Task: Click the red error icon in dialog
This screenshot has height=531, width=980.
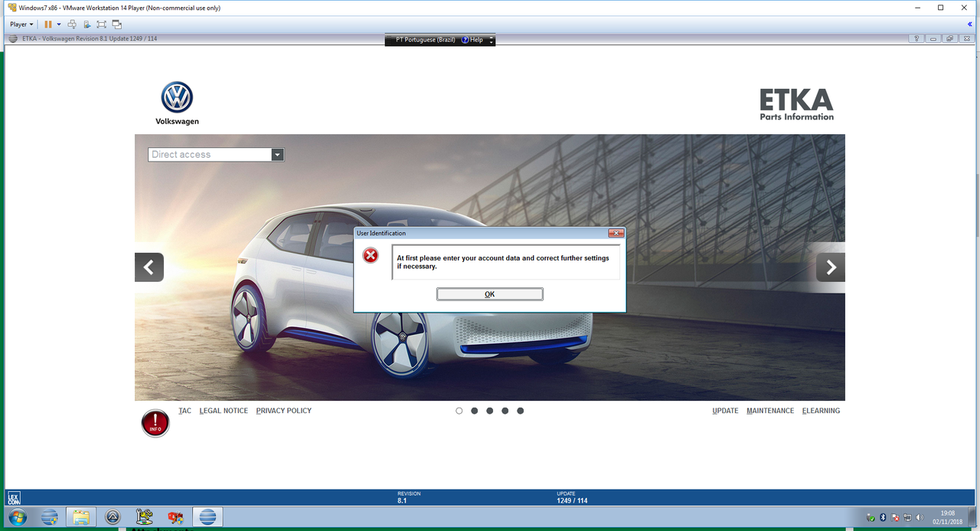Action: pyautogui.click(x=371, y=255)
